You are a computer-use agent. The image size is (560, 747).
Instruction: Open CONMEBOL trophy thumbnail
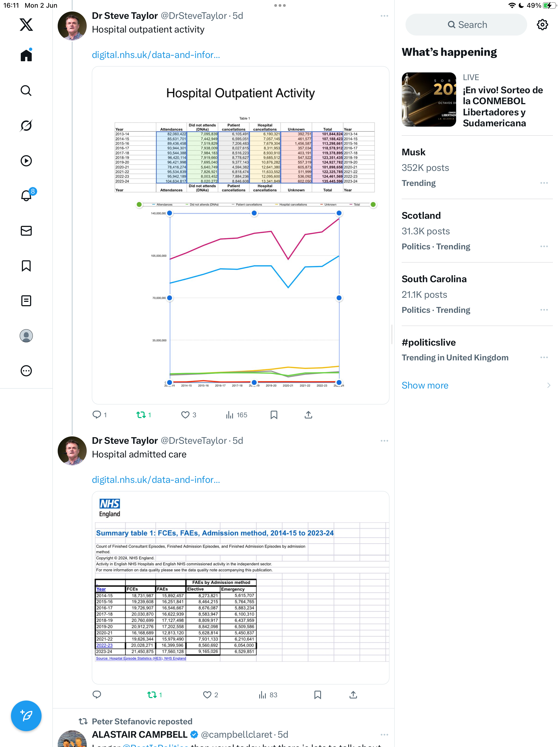coord(429,100)
